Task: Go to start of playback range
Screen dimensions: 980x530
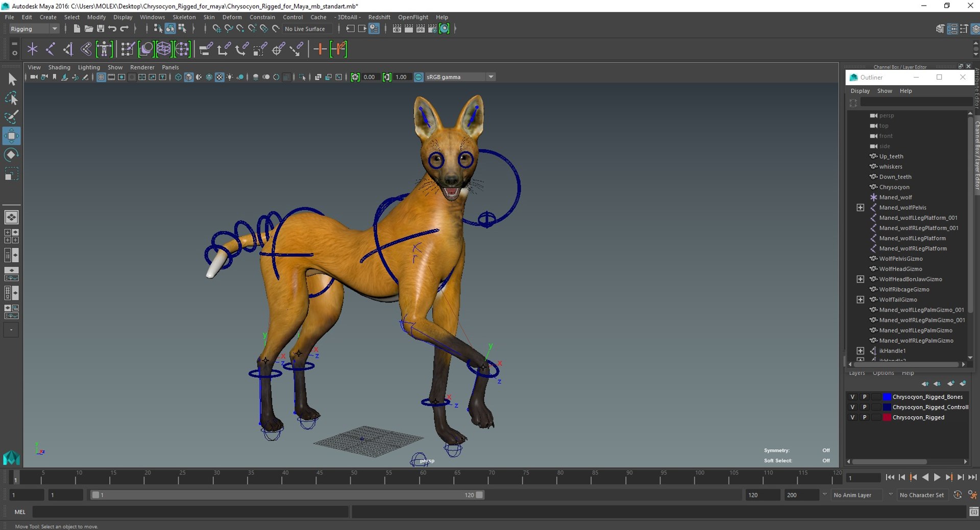Action: pyautogui.click(x=890, y=477)
